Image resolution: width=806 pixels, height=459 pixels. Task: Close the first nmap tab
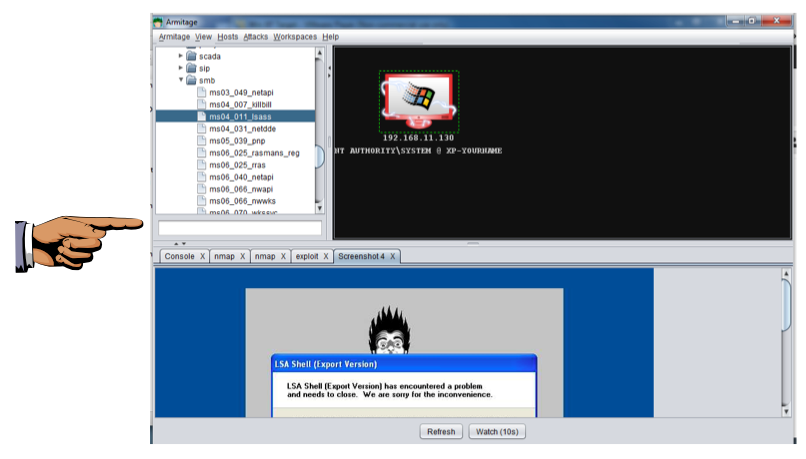pyautogui.click(x=243, y=256)
